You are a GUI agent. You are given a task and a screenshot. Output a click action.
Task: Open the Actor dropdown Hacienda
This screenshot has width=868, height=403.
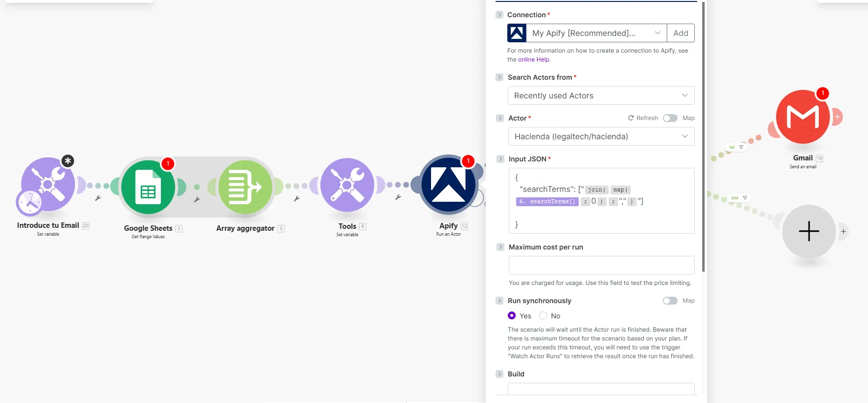click(x=601, y=136)
